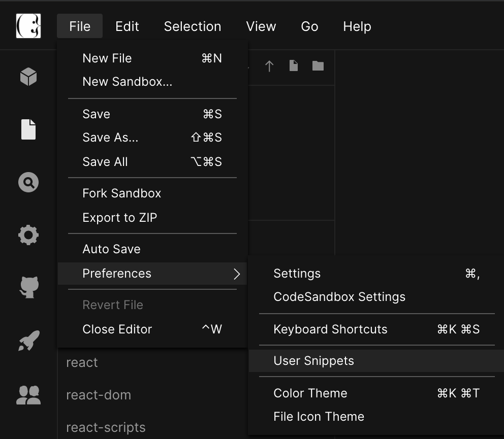This screenshot has height=439, width=504.
Task: Select Save in the File menu
Action: pyautogui.click(x=152, y=114)
